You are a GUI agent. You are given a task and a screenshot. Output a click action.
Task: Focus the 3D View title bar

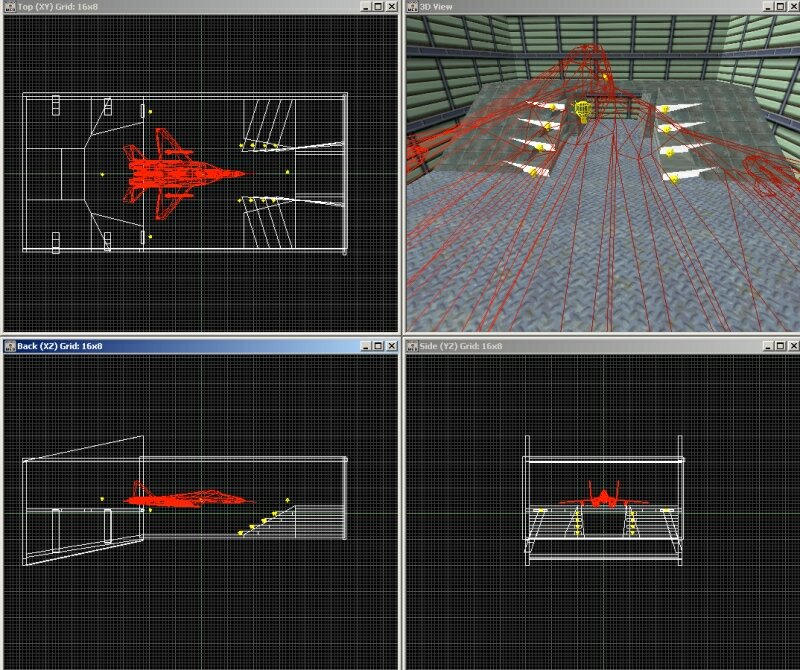[x=600, y=7]
